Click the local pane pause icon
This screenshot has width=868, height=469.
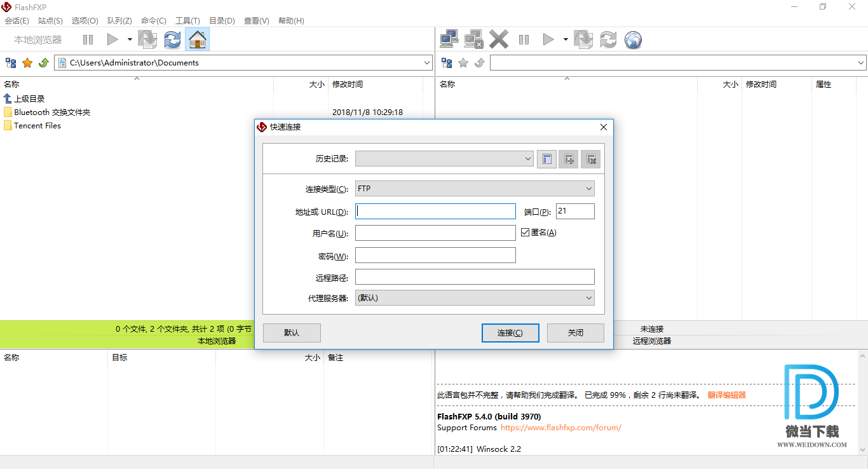(x=88, y=39)
